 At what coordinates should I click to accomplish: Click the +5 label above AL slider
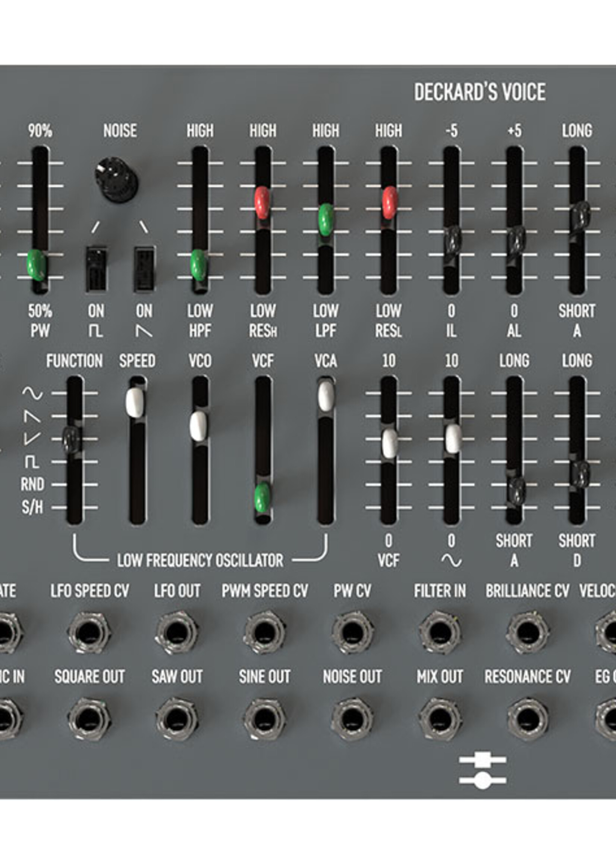(x=514, y=131)
